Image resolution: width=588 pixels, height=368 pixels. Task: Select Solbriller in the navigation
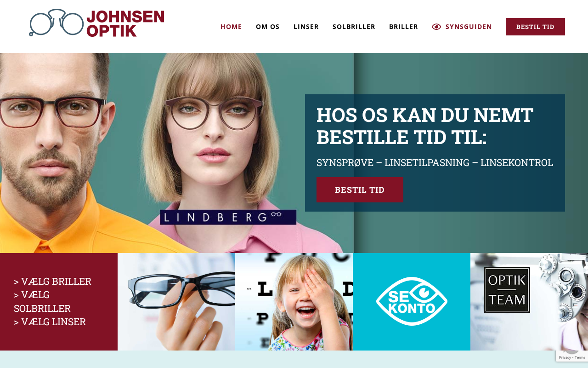354,27
